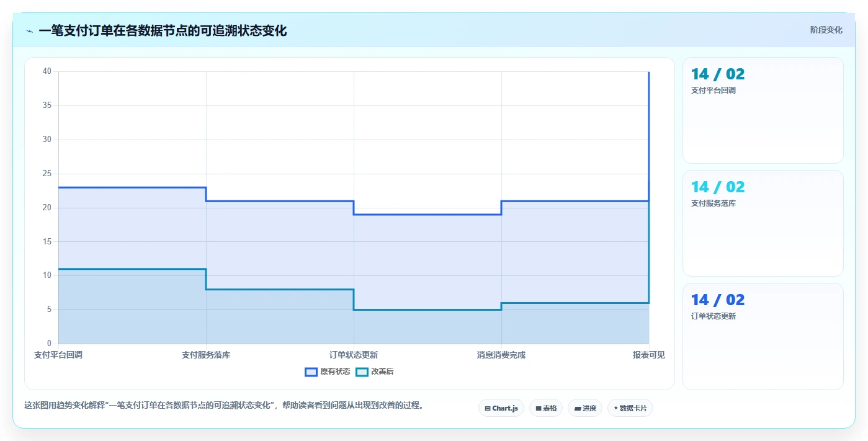Open the 支付服务落库 data card
Image resolution: width=868 pixels, height=441 pixels.
tap(763, 223)
